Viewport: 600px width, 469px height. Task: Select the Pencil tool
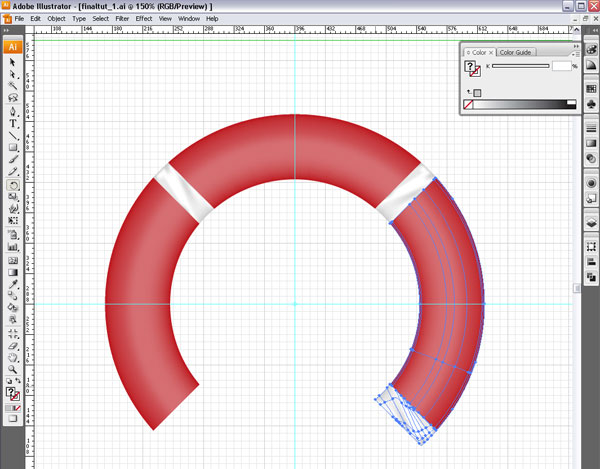pos(13,171)
